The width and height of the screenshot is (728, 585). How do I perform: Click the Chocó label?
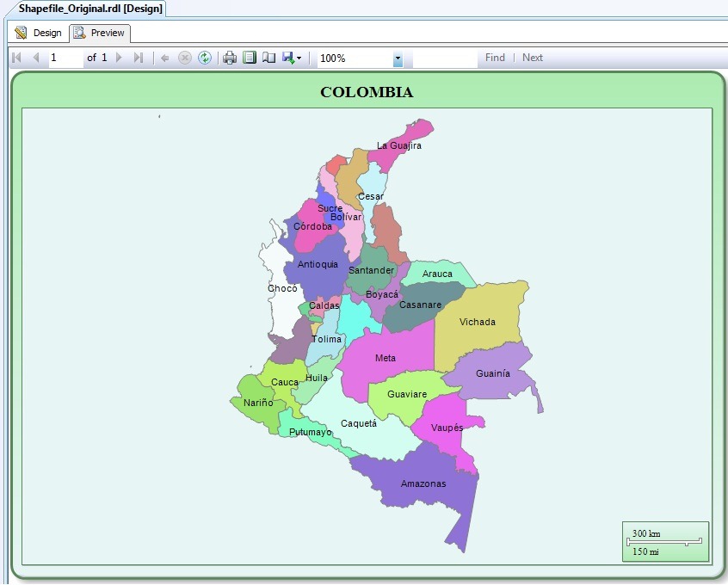[x=282, y=288]
